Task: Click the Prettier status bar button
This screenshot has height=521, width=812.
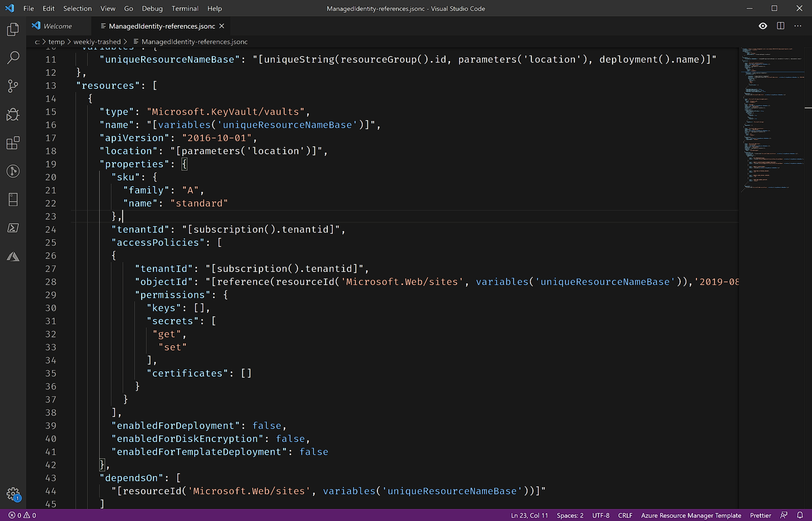Action: tap(760, 515)
